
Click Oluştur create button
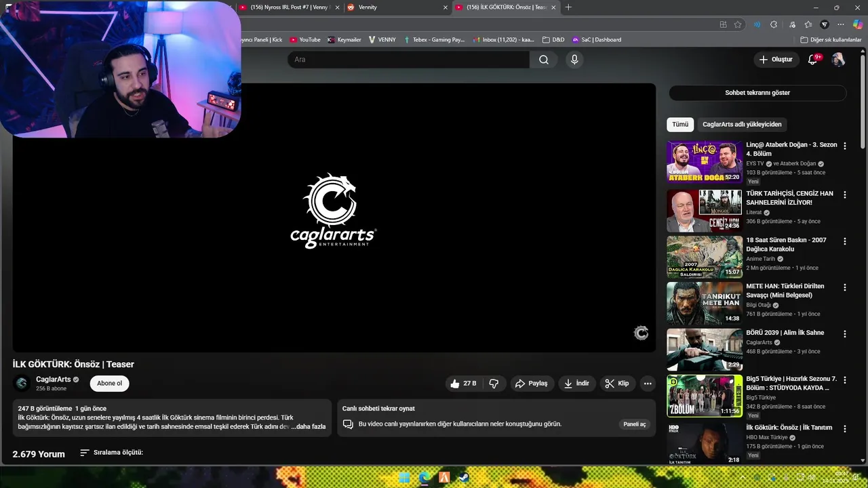(776, 60)
